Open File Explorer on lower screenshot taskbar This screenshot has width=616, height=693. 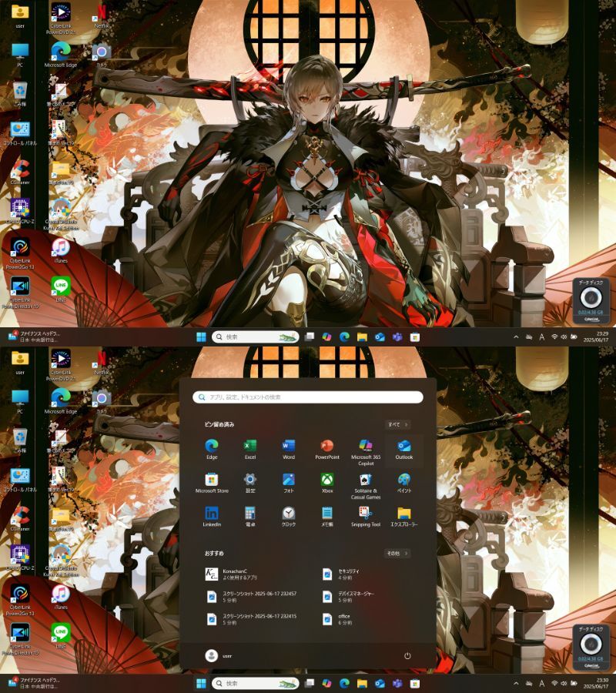363,684
